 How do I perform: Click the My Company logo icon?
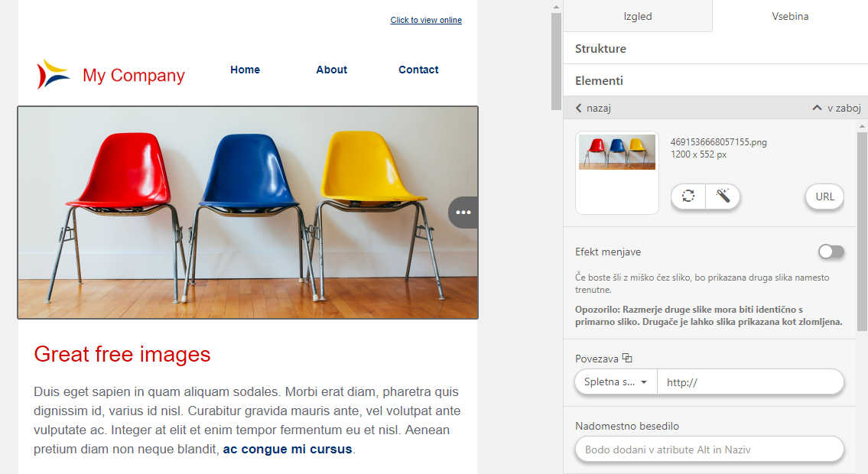[53, 74]
